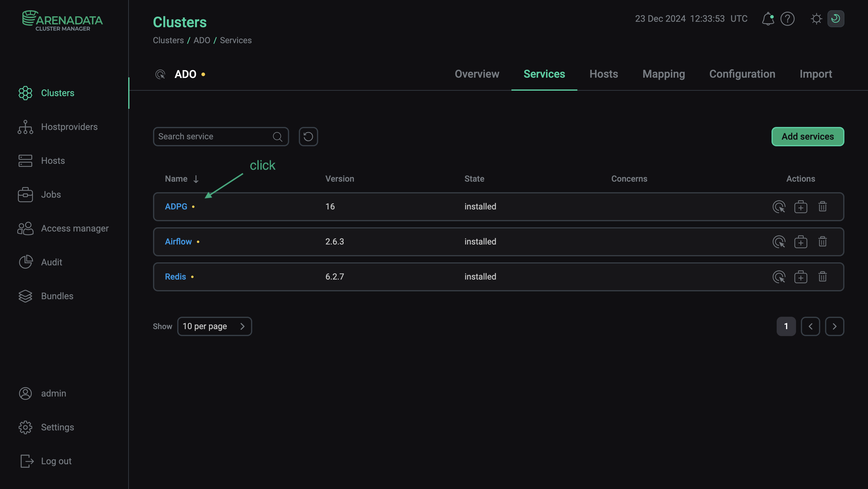Run a cluster action on ADO
The height and width of the screenshot is (489, 868).
(x=161, y=74)
